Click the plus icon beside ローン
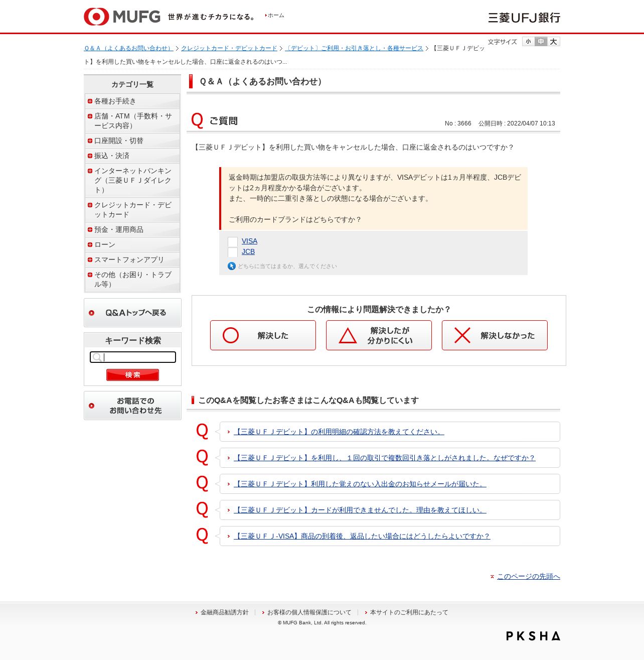 90,244
